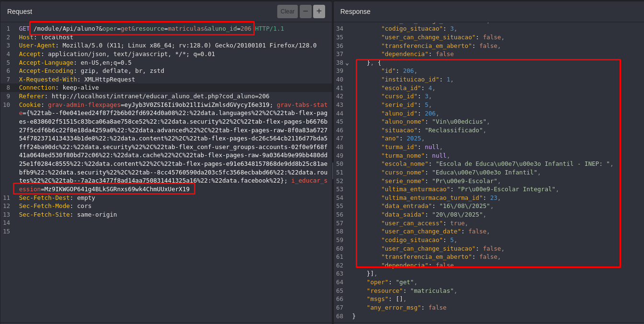The height and width of the screenshot is (324, 644).
Task: Click the empty line 15 in request editor
Action: click(144, 231)
